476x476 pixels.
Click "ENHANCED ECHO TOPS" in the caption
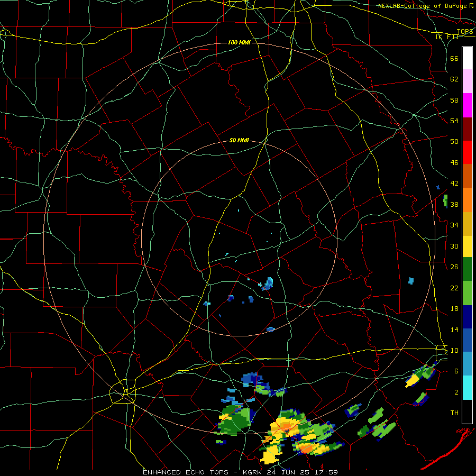tap(186, 472)
